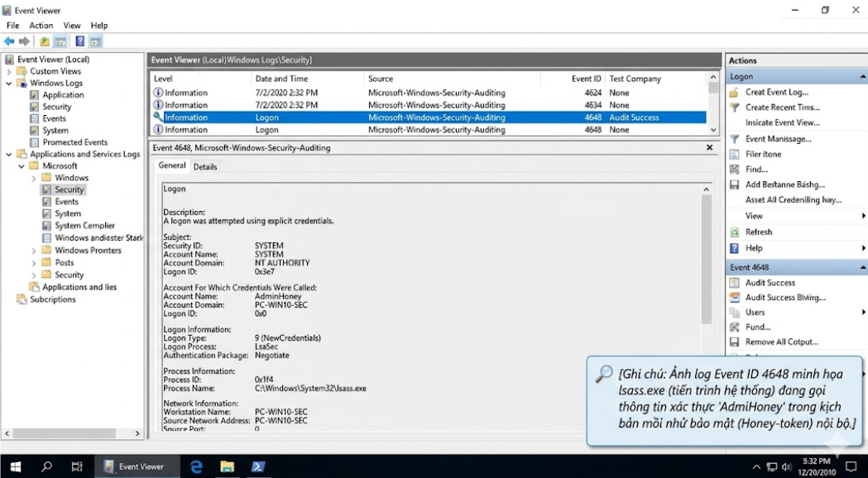Open the Help menu in menu bar
The height and width of the screenshot is (478, 868).
(99, 26)
